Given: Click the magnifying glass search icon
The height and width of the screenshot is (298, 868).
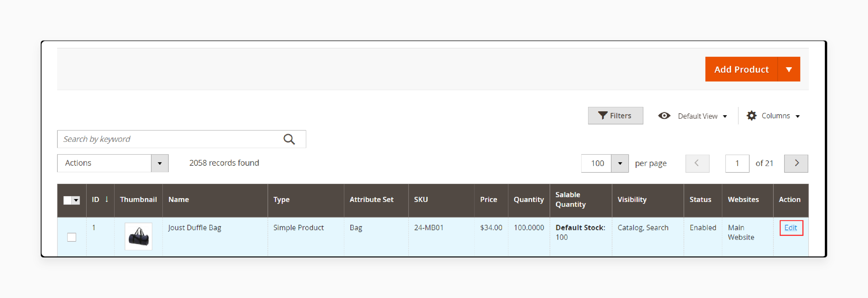Looking at the screenshot, I should (289, 139).
